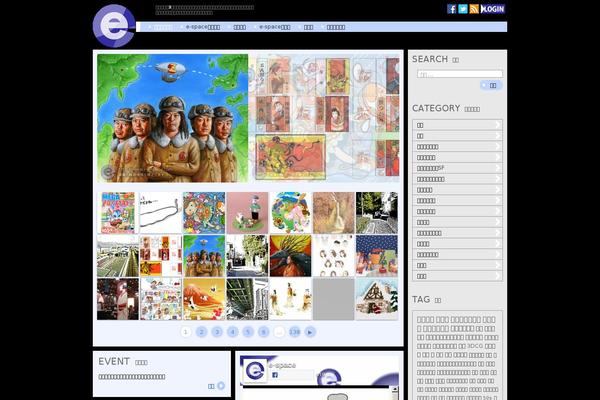Screen dimensions: 600x400
Task: Click the LOGIN button
Action: (493, 9)
